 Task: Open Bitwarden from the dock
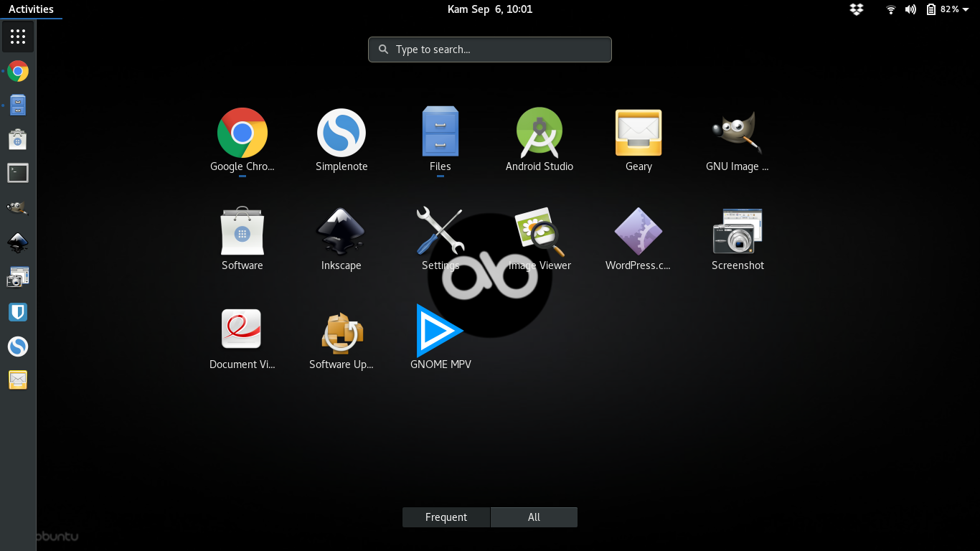click(17, 311)
